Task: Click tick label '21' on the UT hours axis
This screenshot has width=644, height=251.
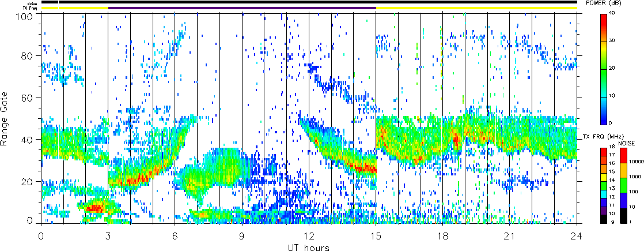Action: click(x=510, y=236)
